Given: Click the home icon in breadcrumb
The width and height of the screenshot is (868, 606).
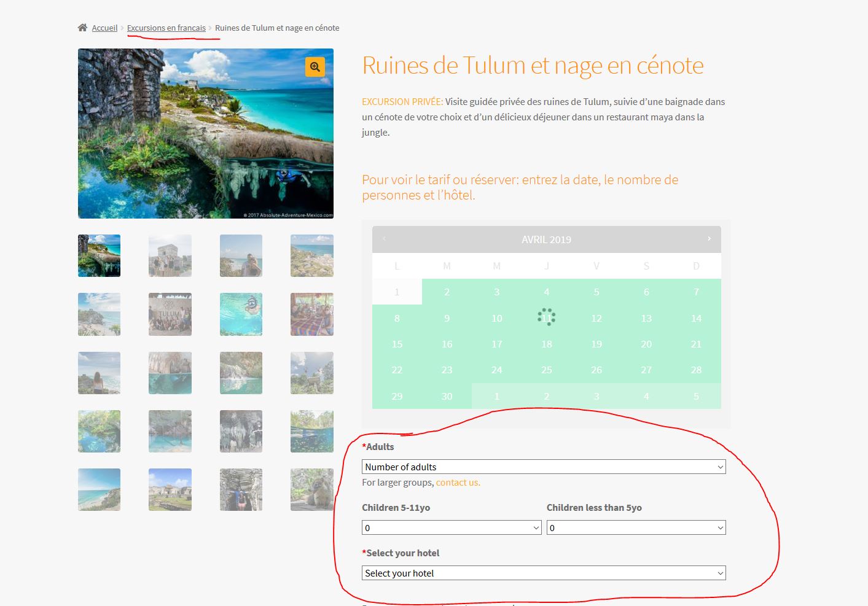Looking at the screenshot, I should pyautogui.click(x=82, y=28).
